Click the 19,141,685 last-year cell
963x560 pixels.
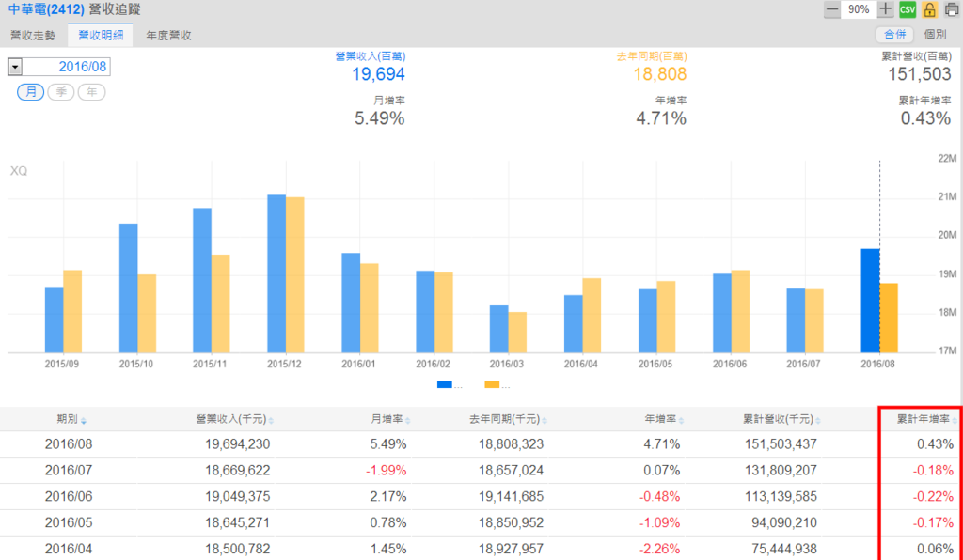pos(511,496)
